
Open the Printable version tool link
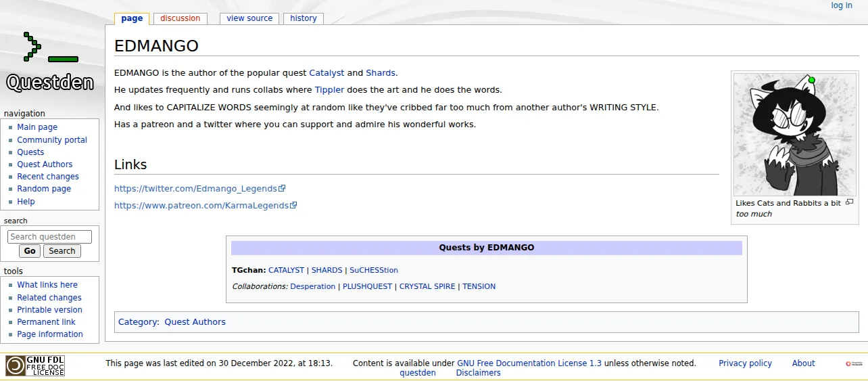pyautogui.click(x=49, y=310)
